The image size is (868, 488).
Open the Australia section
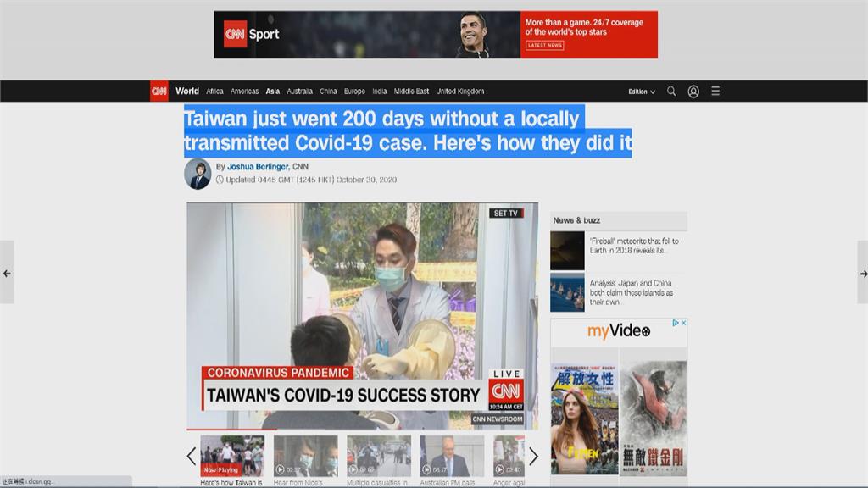click(x=299, y=91)
